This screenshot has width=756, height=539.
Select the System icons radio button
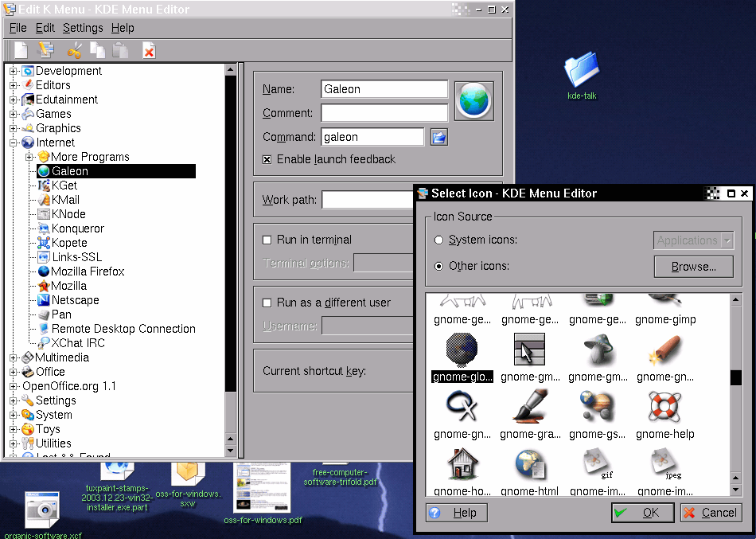pos(438,240)
